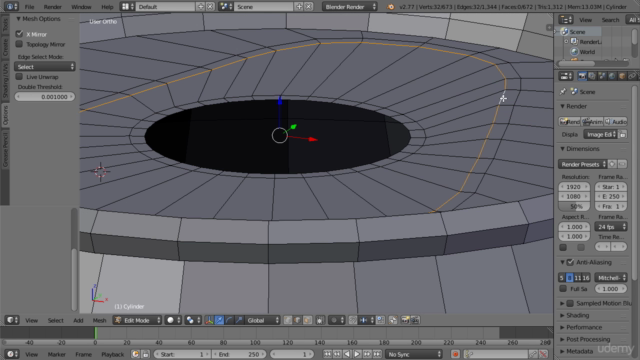The width and height of the screenshot is (640, 360).
Task: Open the Window menu
Action: click(x=81, y=7)
